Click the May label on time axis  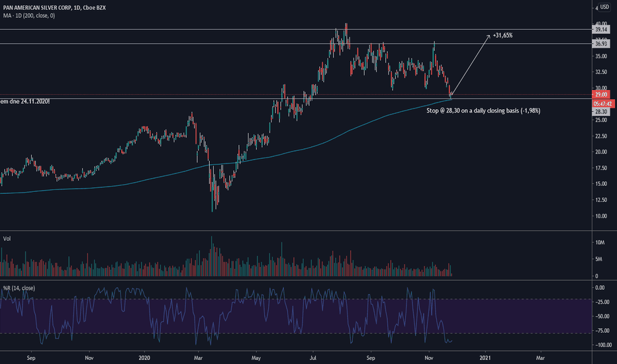click(x=256, y=358)
